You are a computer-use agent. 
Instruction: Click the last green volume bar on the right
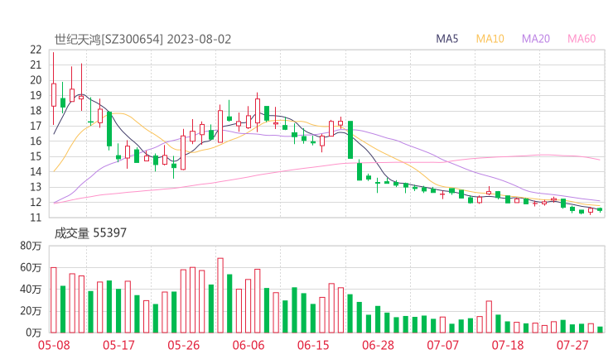[600, 329]
